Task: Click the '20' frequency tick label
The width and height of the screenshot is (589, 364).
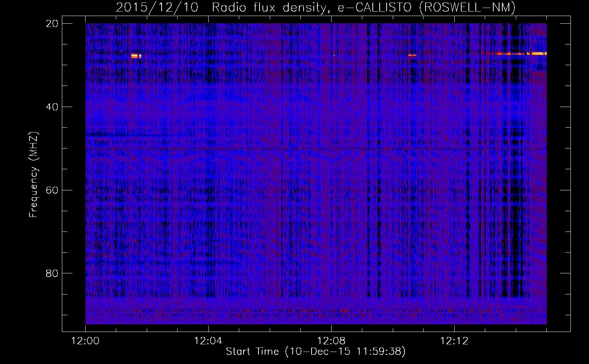Action: (52, 24)
